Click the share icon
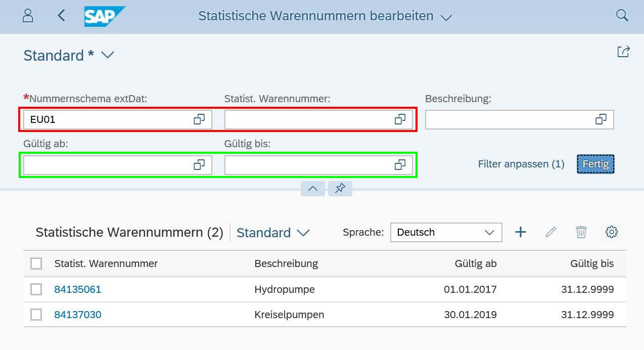Image resolution: width=644 pixels, height=350 pixels. click(x=623, y=52)
